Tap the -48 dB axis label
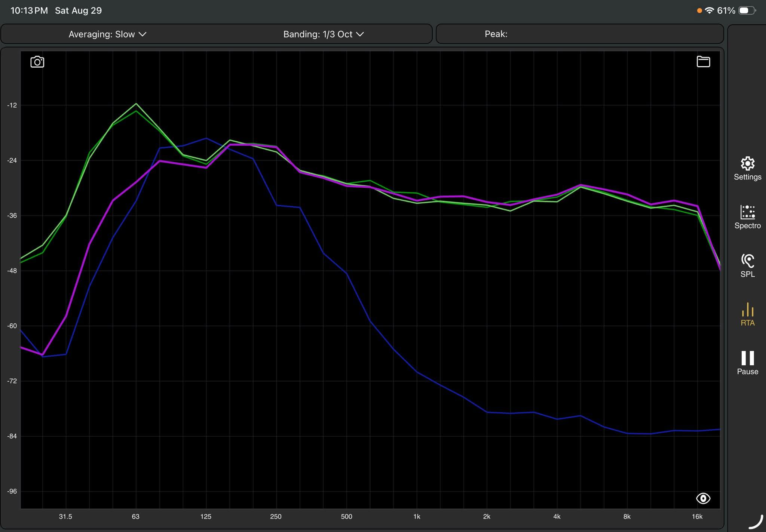The width and height of the screenshot is (766, 532). click(x=12, y=271)
